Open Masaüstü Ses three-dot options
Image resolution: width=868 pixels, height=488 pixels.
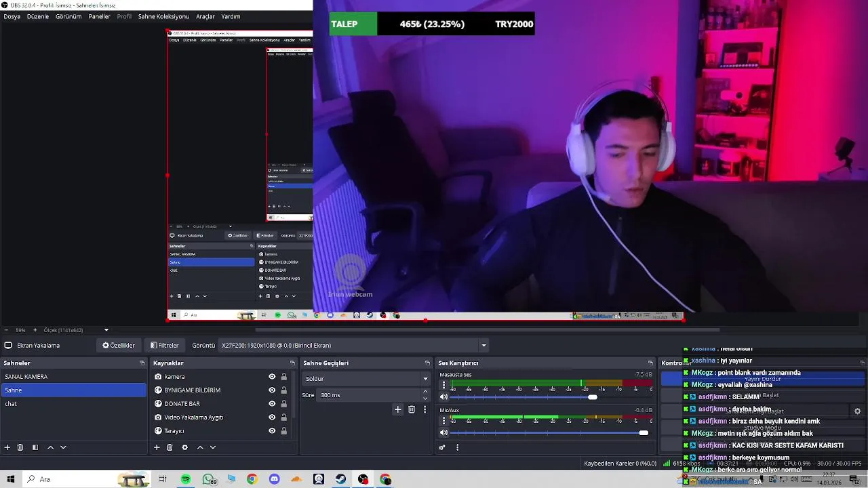point(444,385)
